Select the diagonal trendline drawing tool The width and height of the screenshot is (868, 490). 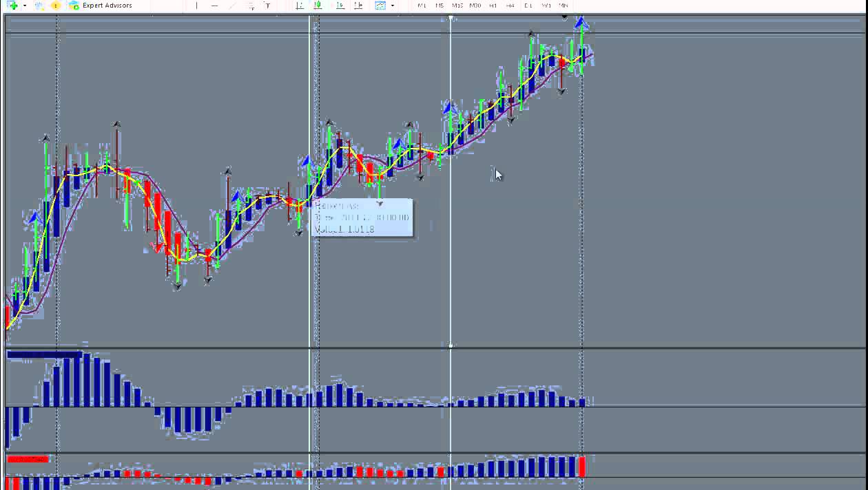(x=232, y=6)
